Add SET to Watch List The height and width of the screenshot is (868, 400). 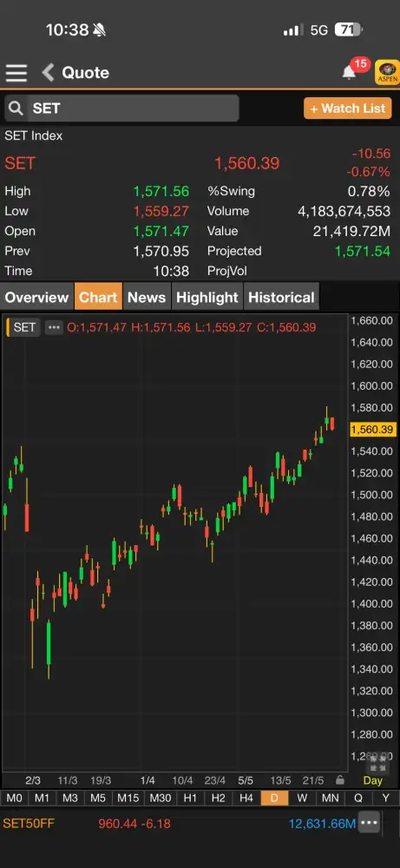point(347,108)
